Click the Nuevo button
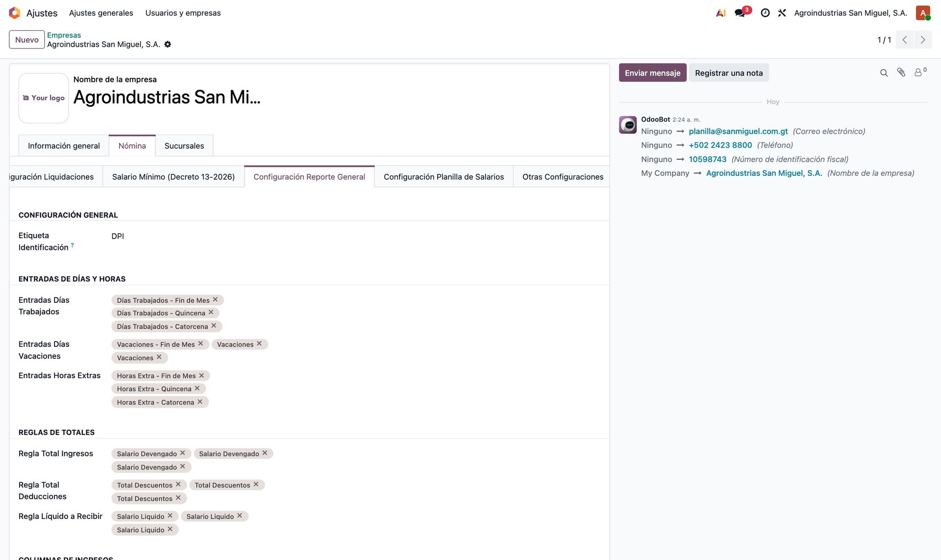This screenshot has width=941, height=560. pyautogui.click(x=27, y=40)
